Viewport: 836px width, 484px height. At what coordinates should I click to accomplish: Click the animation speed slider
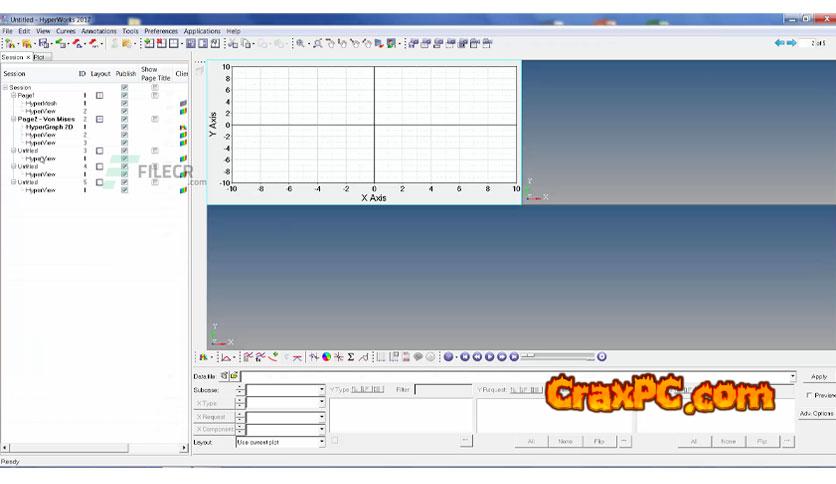558,357
